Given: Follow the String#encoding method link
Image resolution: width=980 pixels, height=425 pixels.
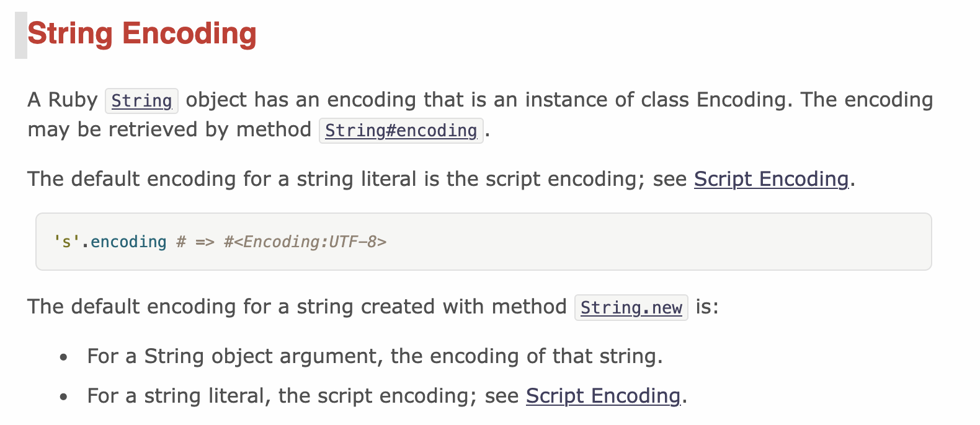Looking at the screenshot, I should tap(401, 131).
